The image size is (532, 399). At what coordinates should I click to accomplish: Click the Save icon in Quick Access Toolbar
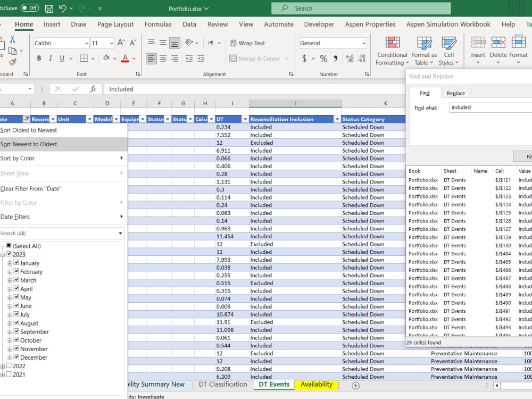(49, 8)
